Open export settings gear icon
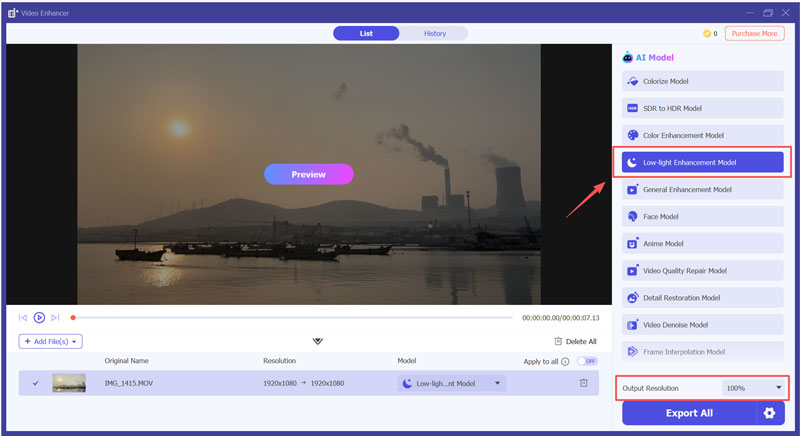This screenshot has height=436, width=800. 769,413
